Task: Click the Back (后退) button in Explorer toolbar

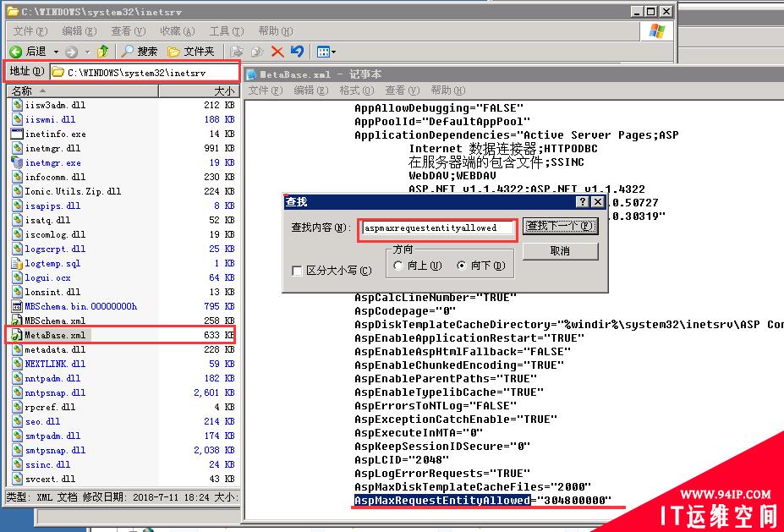Action: pyautogui.click(x=28, y=52)
